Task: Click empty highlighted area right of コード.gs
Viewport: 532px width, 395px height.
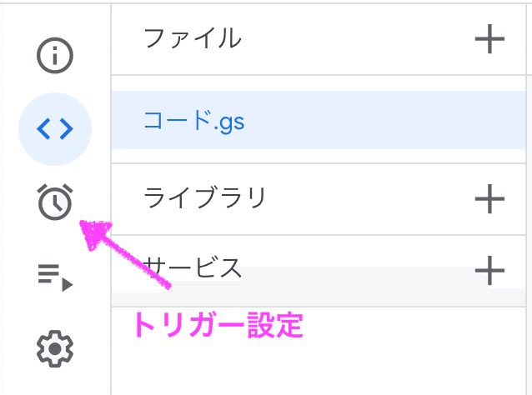Action: [384, 120]
